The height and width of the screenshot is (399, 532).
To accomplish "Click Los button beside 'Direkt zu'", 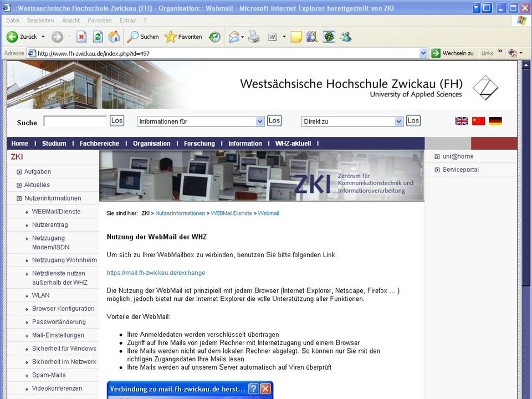I will (x=413, y=121).
